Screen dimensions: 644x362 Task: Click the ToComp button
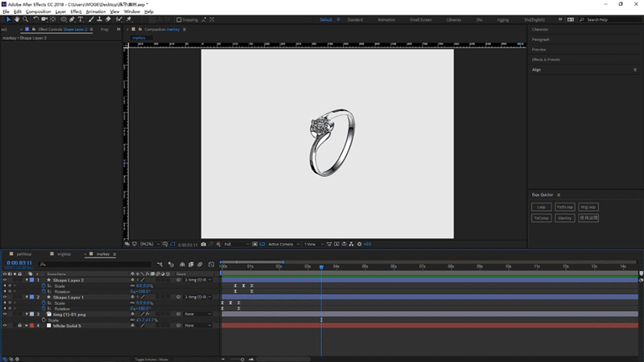[x=541, y=218]
